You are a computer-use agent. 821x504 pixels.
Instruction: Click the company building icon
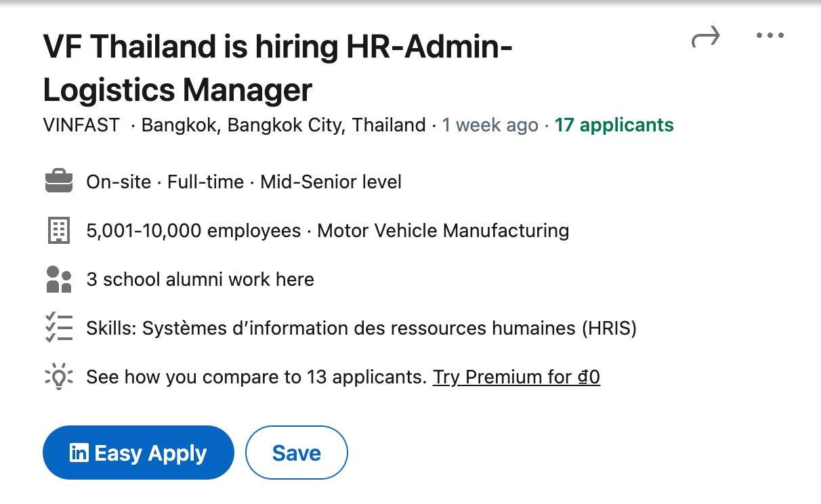59,231
